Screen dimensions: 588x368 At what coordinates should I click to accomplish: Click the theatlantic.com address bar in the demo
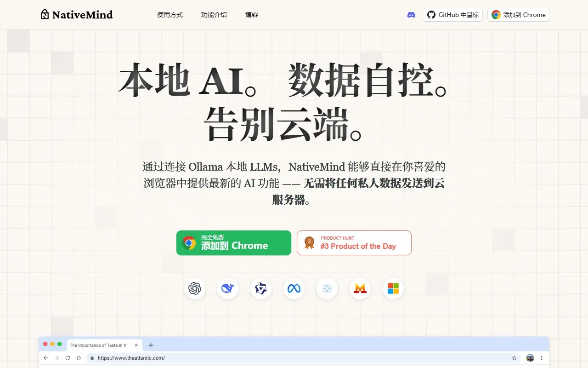tap(303, 358)
